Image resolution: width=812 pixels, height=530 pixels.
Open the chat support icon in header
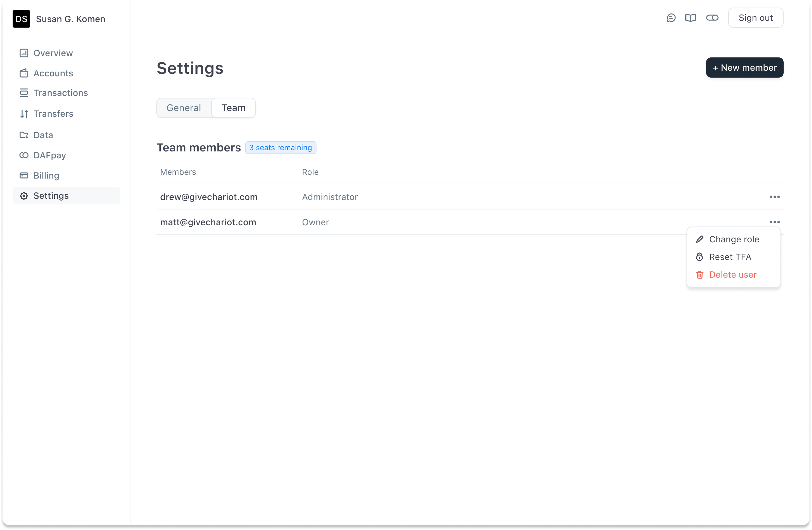671,18
